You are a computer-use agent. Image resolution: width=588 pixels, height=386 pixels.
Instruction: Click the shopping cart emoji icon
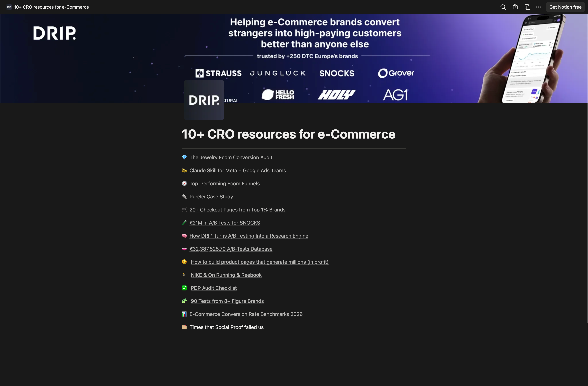(184, 210)
